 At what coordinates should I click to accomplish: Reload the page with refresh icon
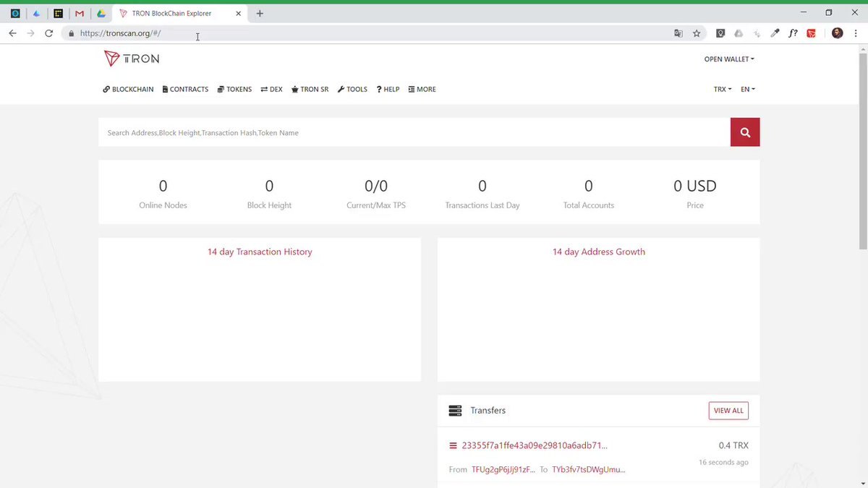point(49,33)
